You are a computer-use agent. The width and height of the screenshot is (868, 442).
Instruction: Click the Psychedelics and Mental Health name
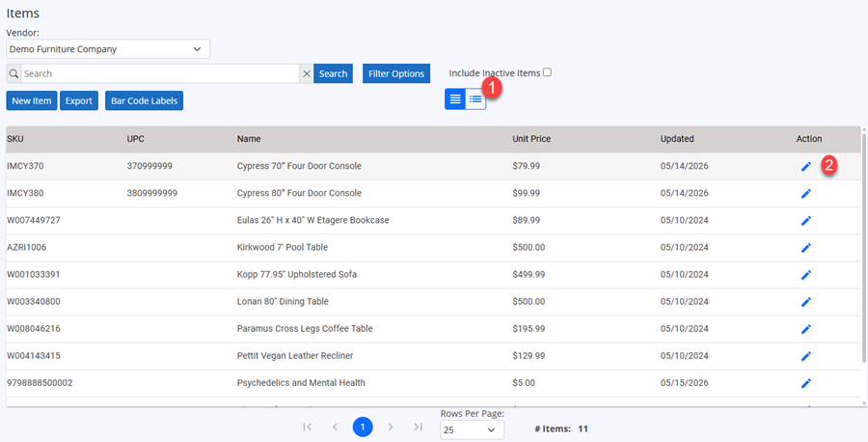pyautogui.click(x=301, y=383)
